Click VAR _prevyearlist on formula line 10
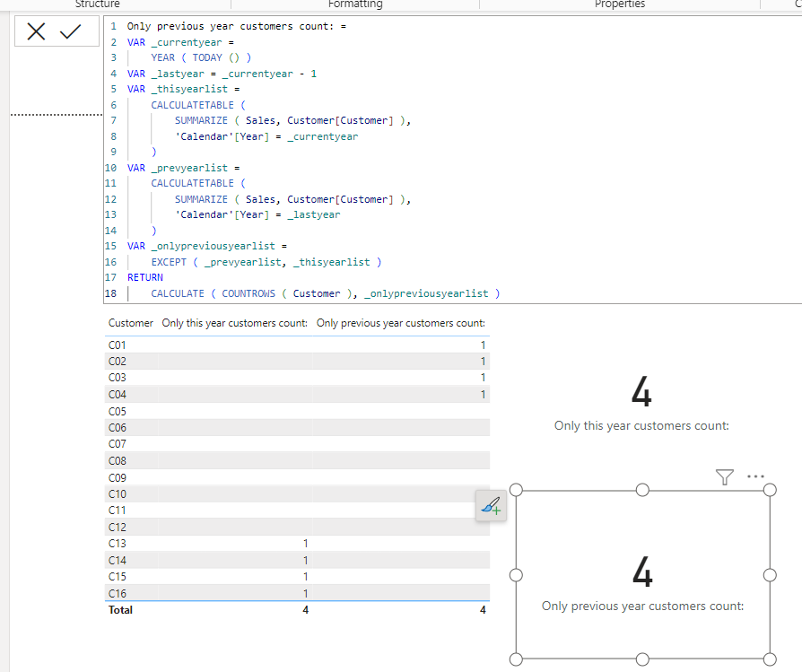802x672 pixels. [x=178, y=168]
